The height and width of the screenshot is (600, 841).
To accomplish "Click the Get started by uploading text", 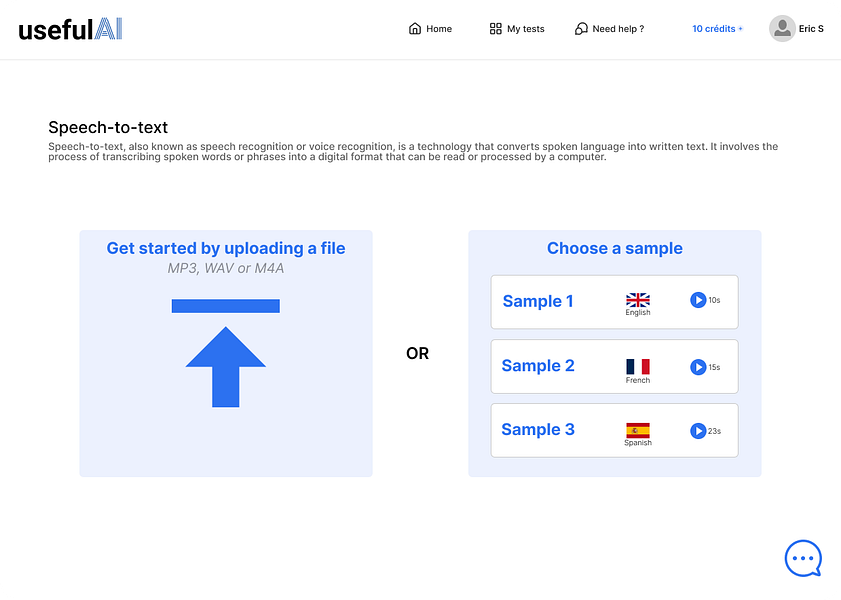I will pyautogui.click(x=226, y=248).
